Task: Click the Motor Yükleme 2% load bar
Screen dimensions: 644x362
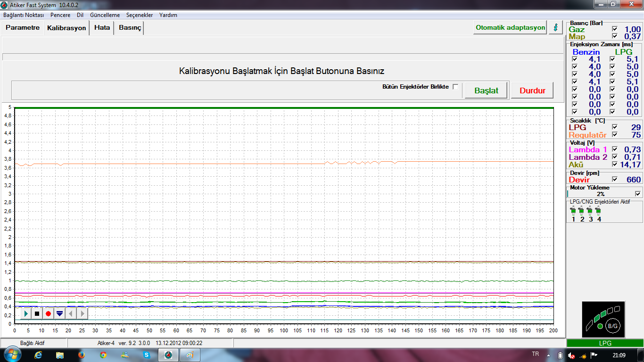Action: click(x=601, y=194)
